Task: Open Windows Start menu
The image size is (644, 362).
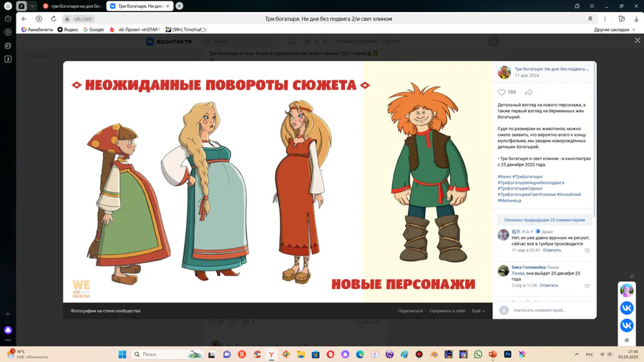Action: point(122,354)
